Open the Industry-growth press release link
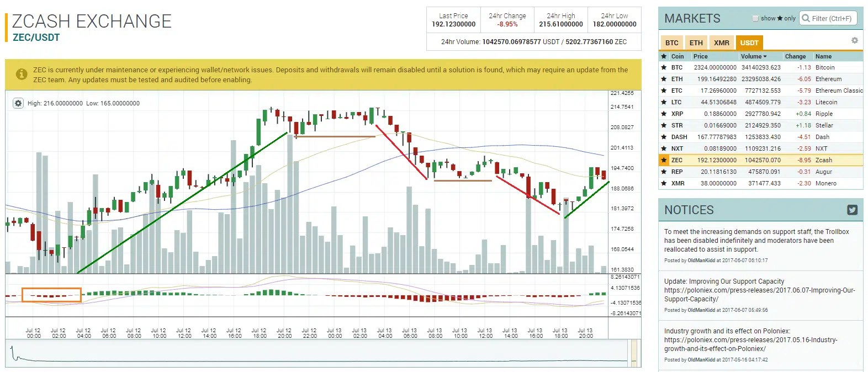Viewport: 868px width, 372px height. pos(751,344)
